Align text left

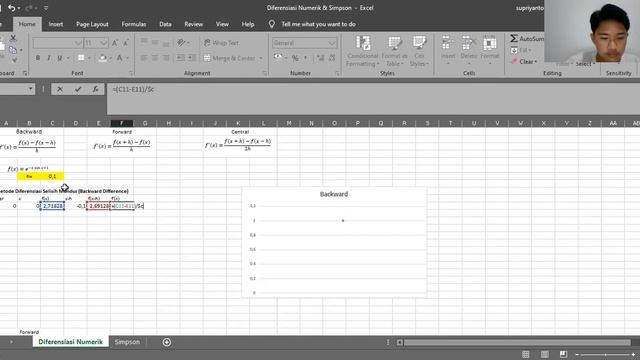tap(144, 58)
